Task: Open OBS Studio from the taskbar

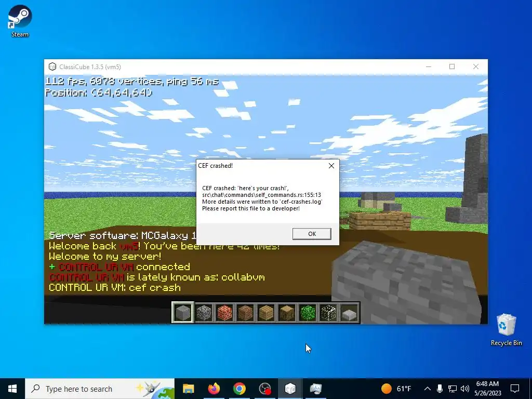Action: [264, 389]
